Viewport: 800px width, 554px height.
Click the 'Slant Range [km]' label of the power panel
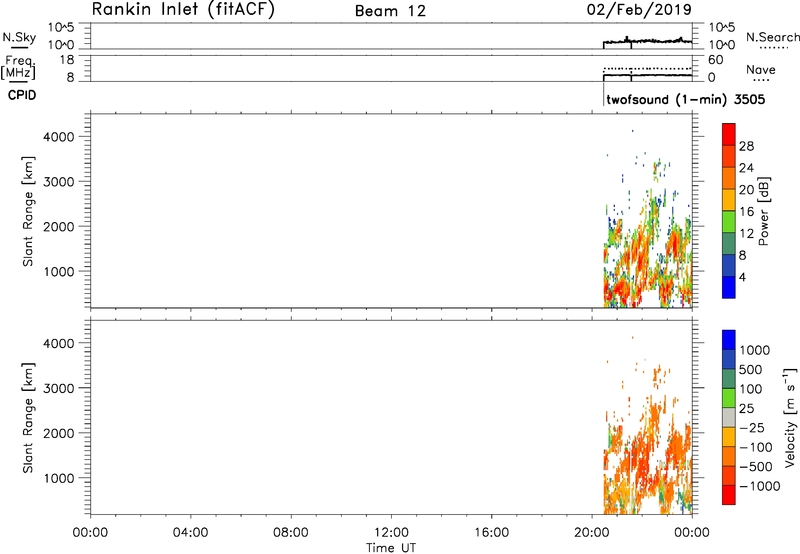point(28,211)
